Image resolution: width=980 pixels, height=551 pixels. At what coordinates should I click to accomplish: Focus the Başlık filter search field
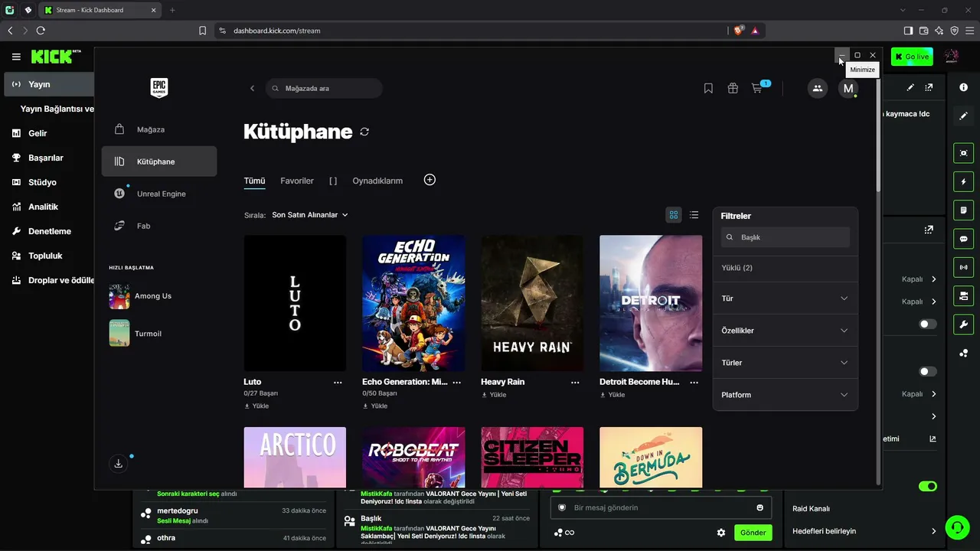(786, 237)
